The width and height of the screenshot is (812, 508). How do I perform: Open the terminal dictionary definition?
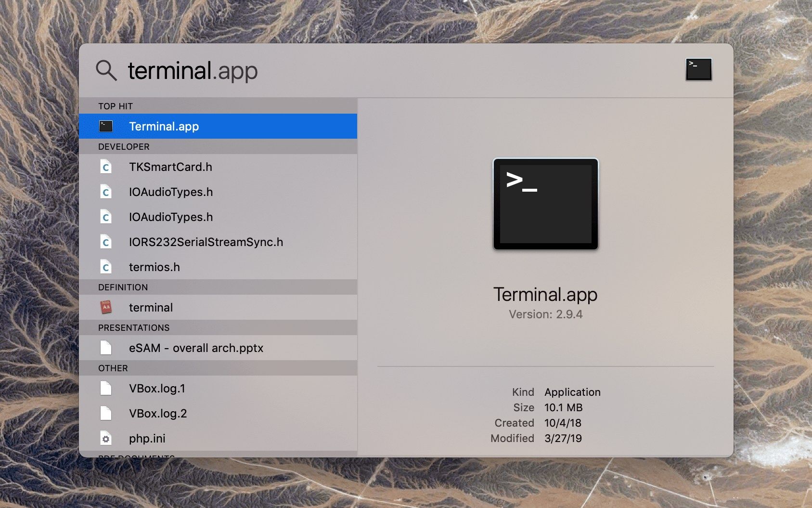click(218, 307)
